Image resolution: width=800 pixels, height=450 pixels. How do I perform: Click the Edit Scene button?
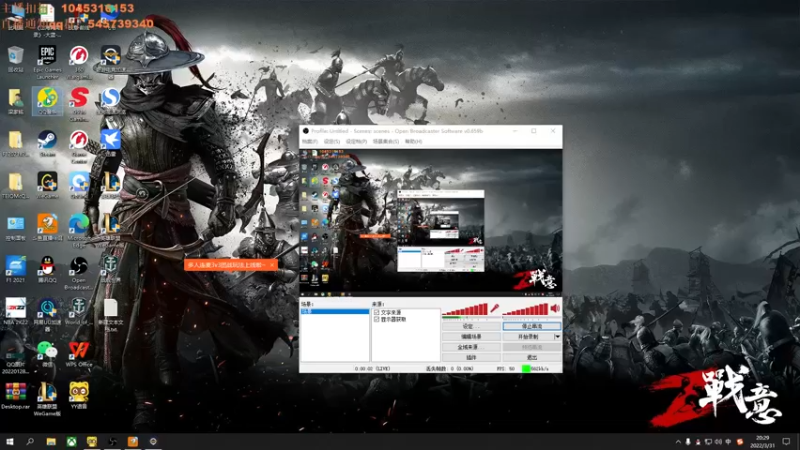pyautogui.click(x=471, y=337)
